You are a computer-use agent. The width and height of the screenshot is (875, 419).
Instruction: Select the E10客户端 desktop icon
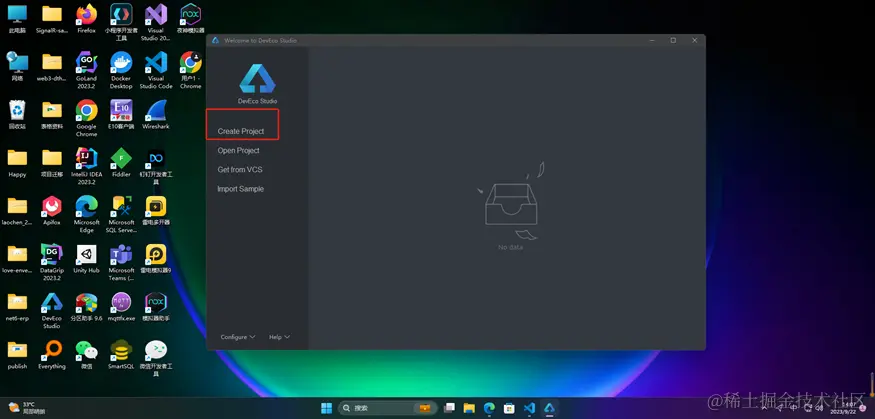click(x=121, y=115)
